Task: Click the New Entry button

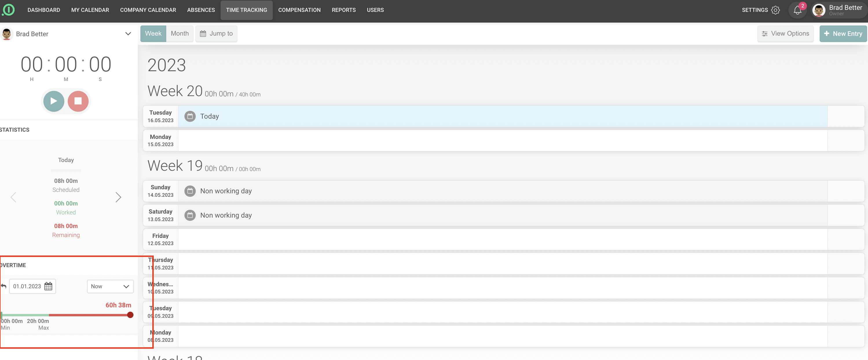Action: [843, 33]
